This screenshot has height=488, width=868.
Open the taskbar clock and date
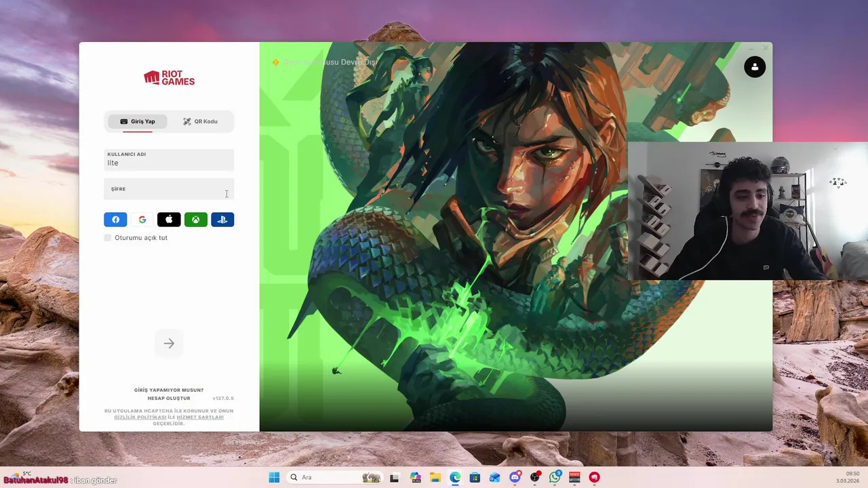(848, 477)
